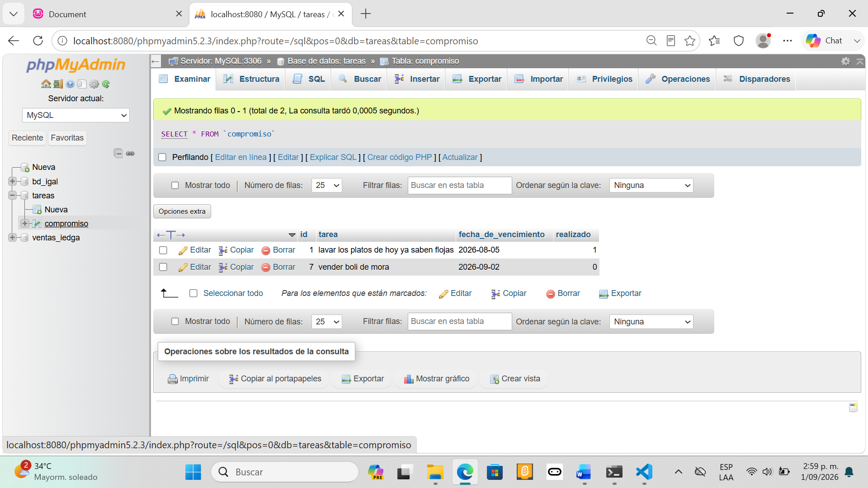This screenshot has width=868, height=488.
Task: Click the link-with-main-panel chain icon
Action: coord(130,153)
